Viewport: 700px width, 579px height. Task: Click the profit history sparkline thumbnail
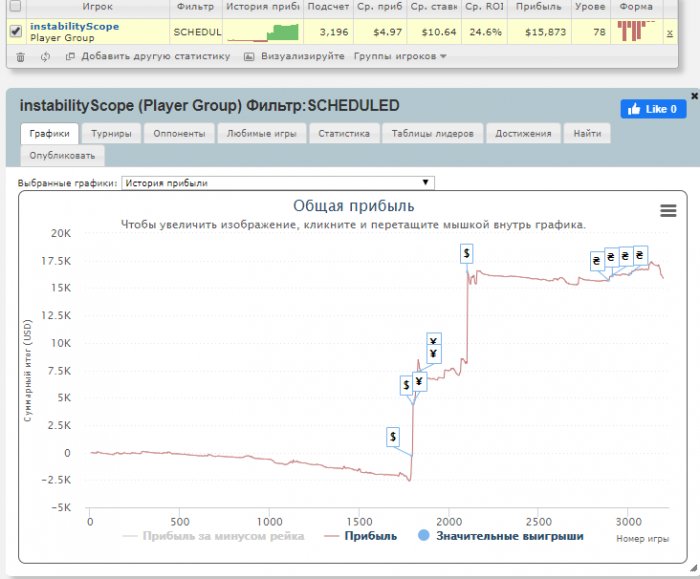(x=262, y=33)
